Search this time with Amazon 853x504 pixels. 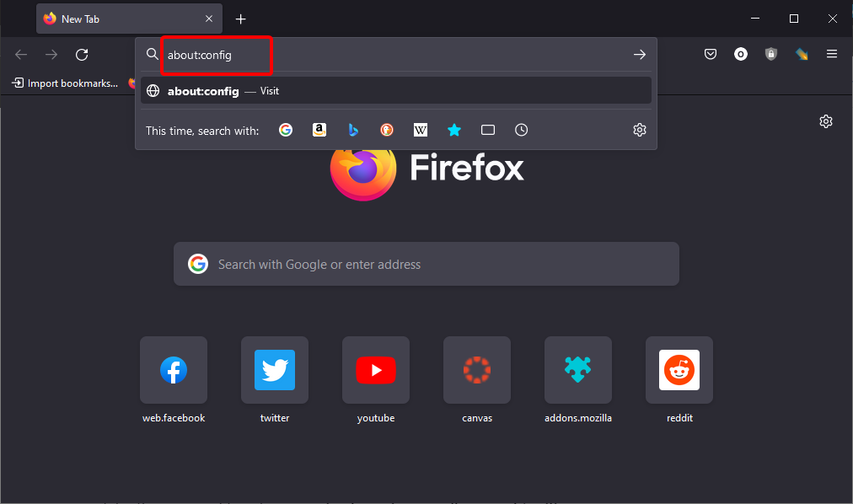[x=319, y=130]
